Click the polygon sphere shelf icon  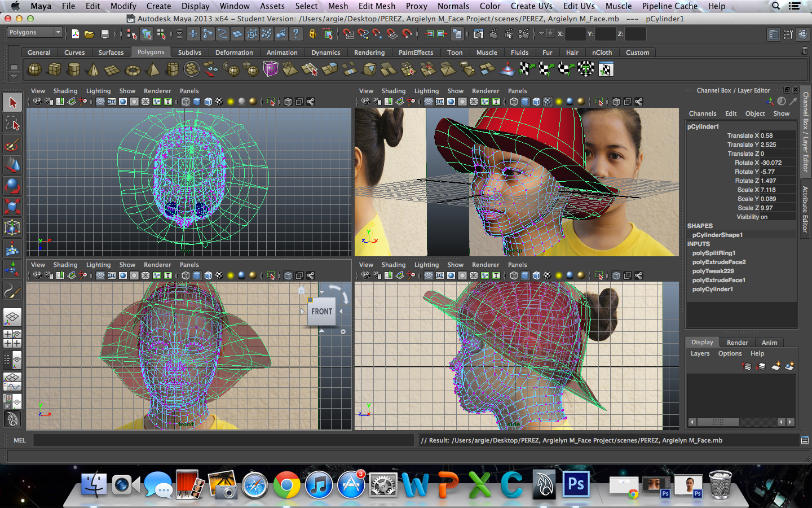(35, 69)
